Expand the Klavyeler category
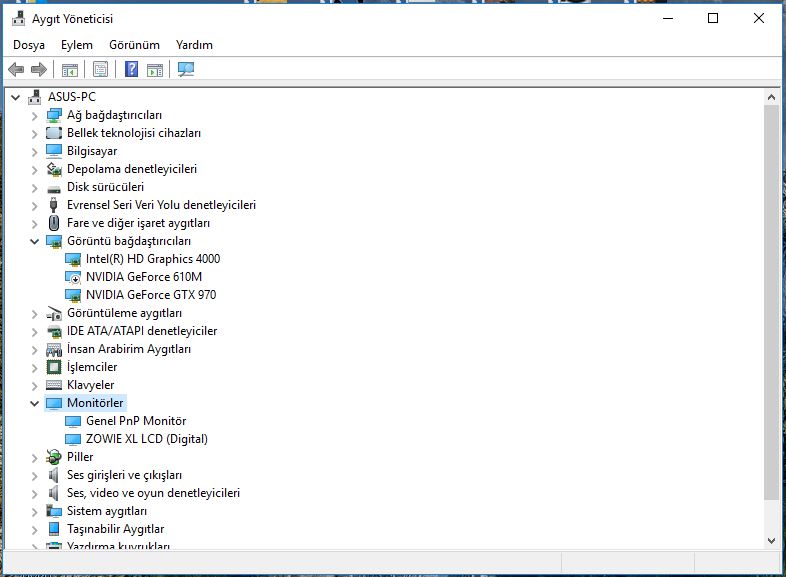786x577 pixels. click(34, 386)
